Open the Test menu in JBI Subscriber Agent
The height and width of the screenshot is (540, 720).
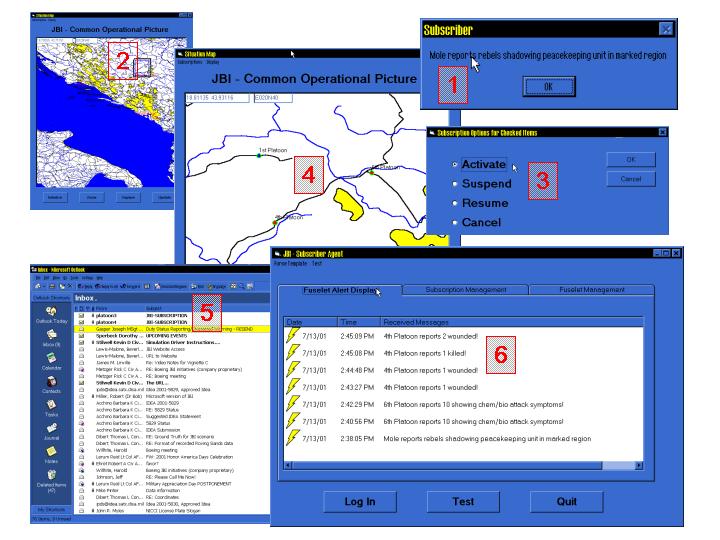click(x=317, y=264)
